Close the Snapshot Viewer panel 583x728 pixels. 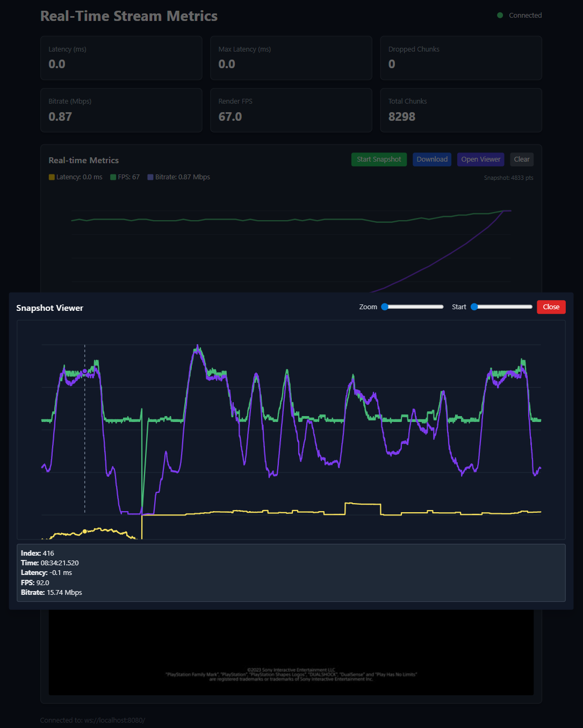[x=551, y=307]
